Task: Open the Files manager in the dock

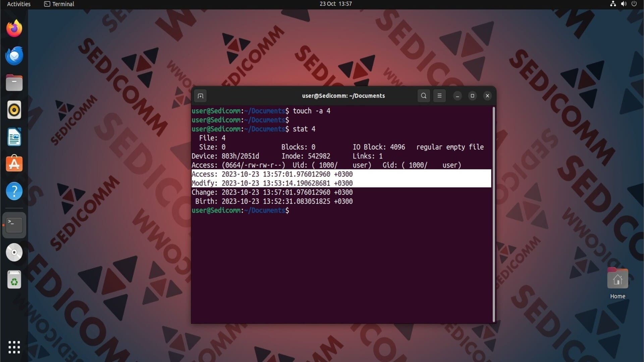Action: click(14, 83)
